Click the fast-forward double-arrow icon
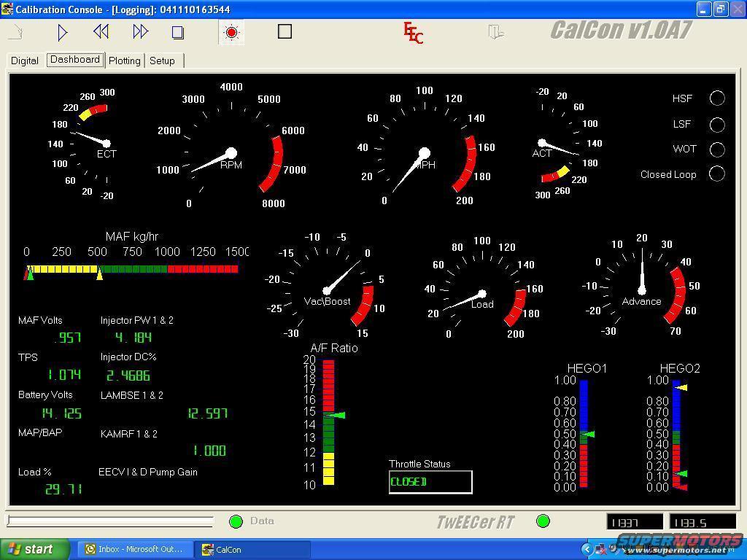 pos(141,31)
